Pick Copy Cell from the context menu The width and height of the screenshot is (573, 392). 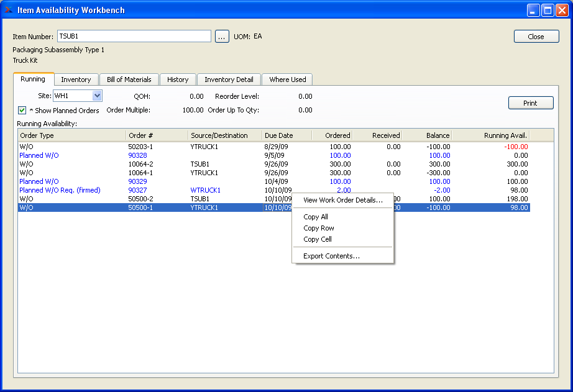317,239
